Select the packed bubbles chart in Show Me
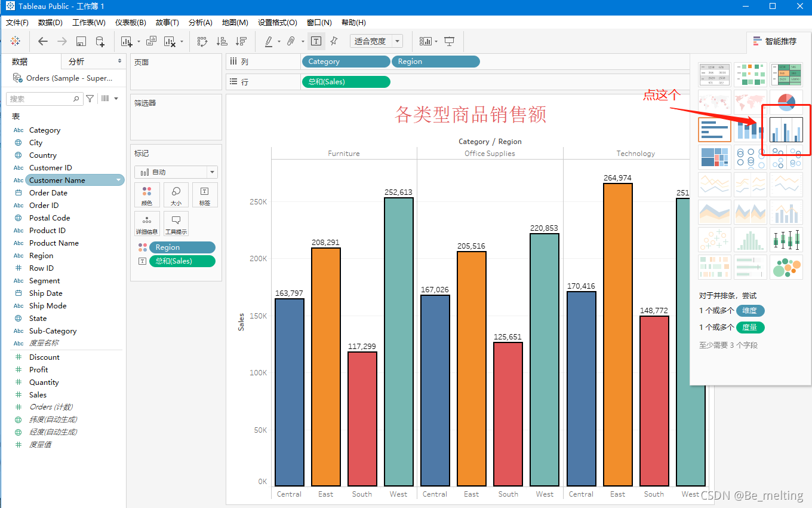Image resolution: width=812 pixels, height=508 pixels. [786, 267]
